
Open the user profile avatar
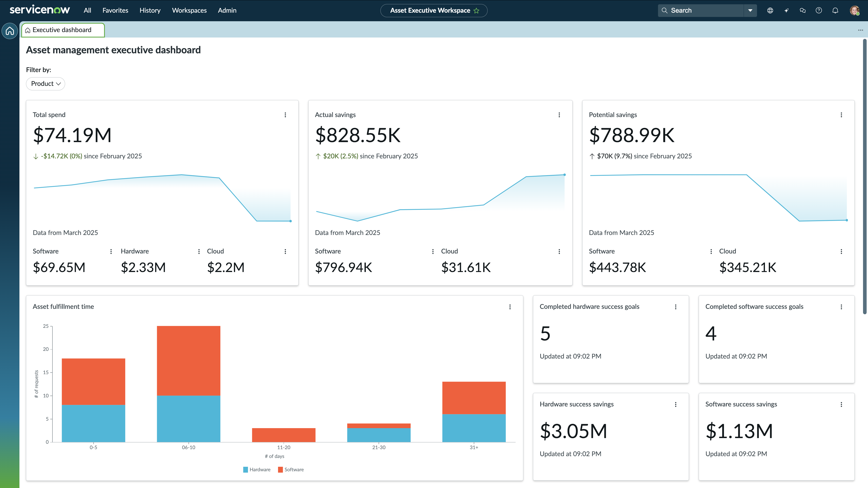pyautogui.click(x=854, y=10)
